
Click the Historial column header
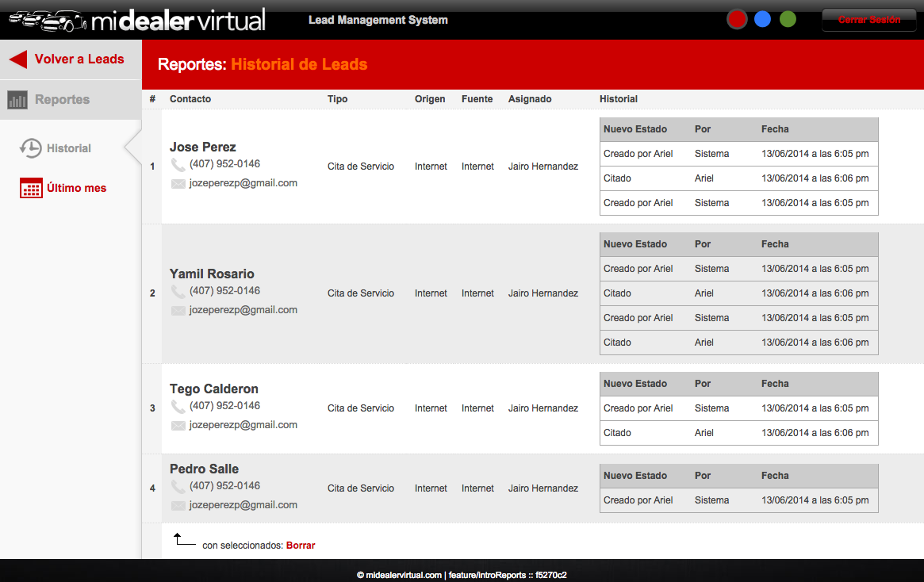[x=618, y=99]
